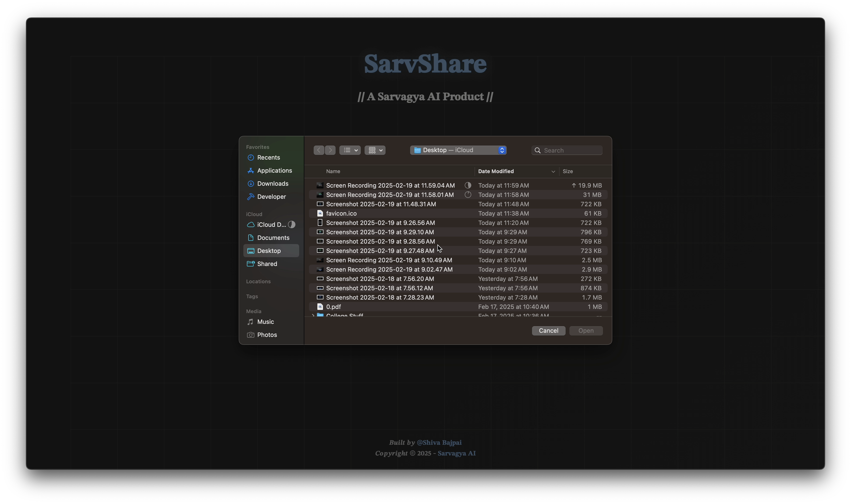
Task: Select iCloud Drive in sidebar
Action: (x=271, y=225)
